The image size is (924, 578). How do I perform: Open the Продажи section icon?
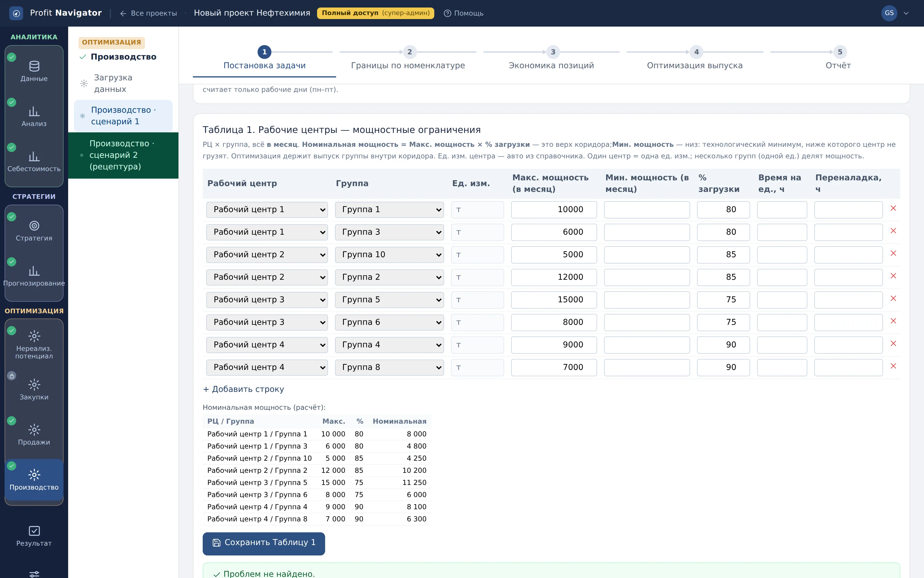click(34, 430)
